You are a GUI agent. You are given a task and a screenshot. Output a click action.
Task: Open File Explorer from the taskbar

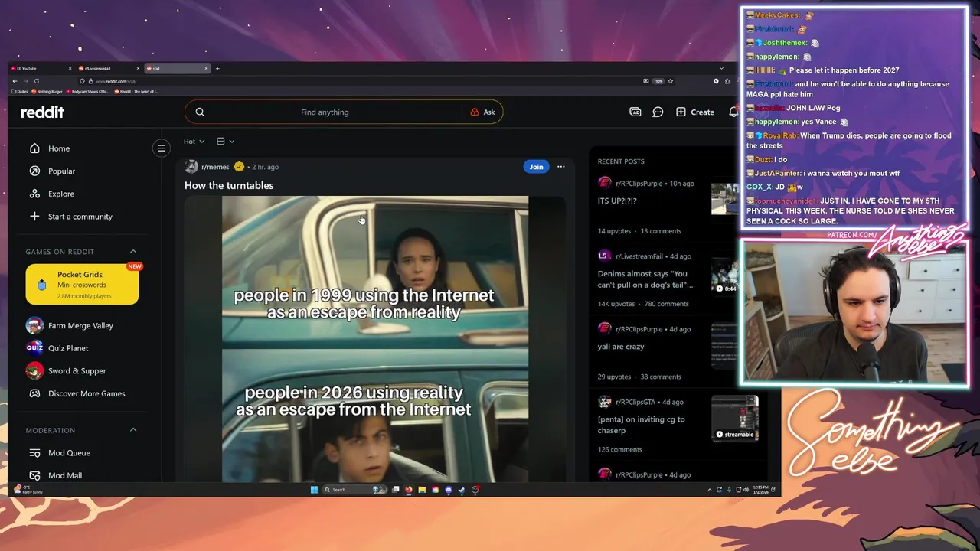422,490
